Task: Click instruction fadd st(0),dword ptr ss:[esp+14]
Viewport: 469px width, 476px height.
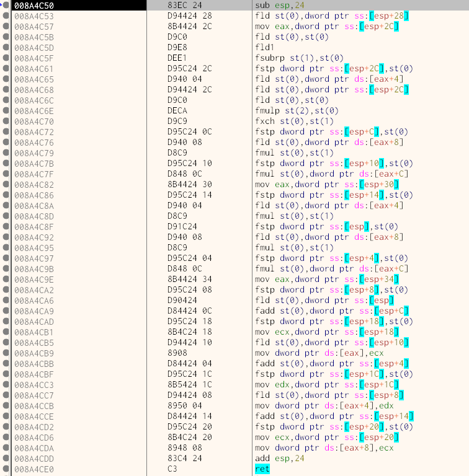Action: coord(334,416)
